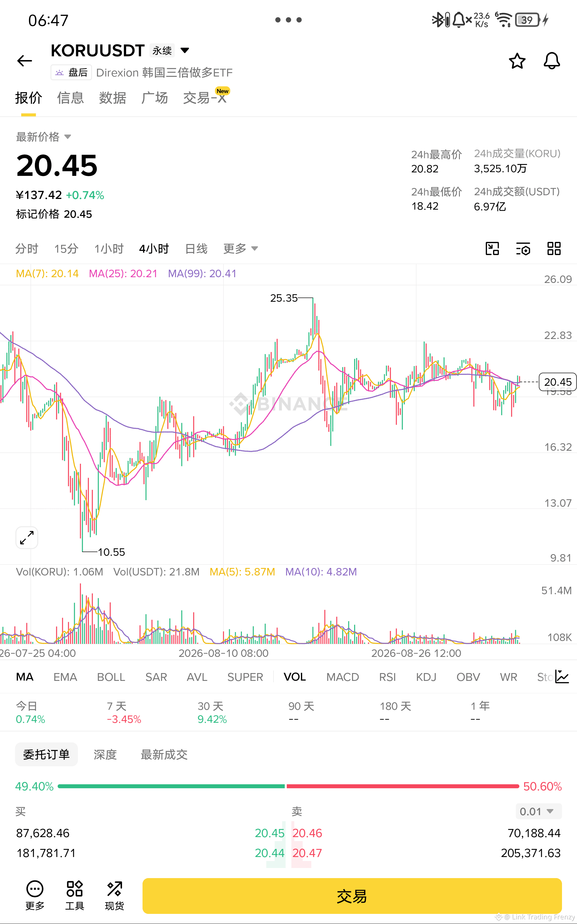Tap the yellow 交易 trade button

(x=352, y=896)
